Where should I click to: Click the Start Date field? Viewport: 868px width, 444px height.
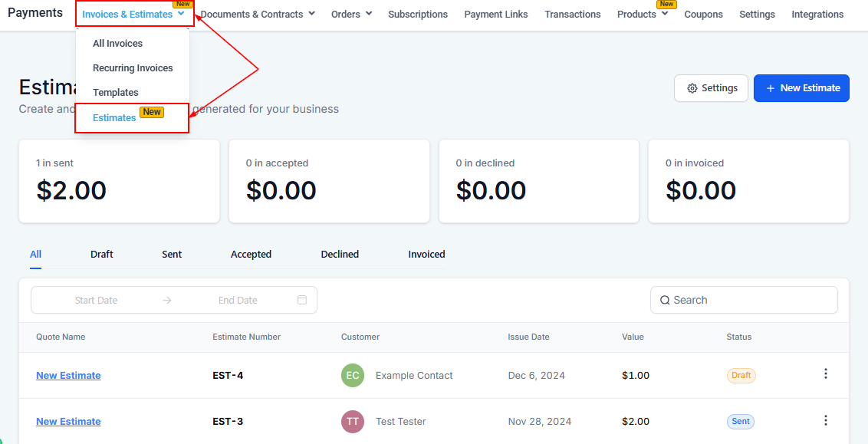(97, 300)
